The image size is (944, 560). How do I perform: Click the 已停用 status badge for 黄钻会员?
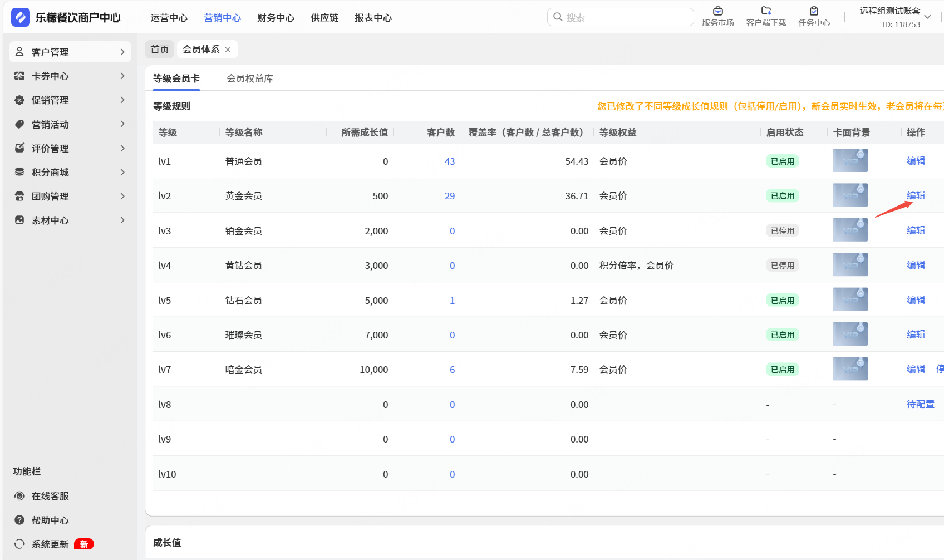(782, 266)
